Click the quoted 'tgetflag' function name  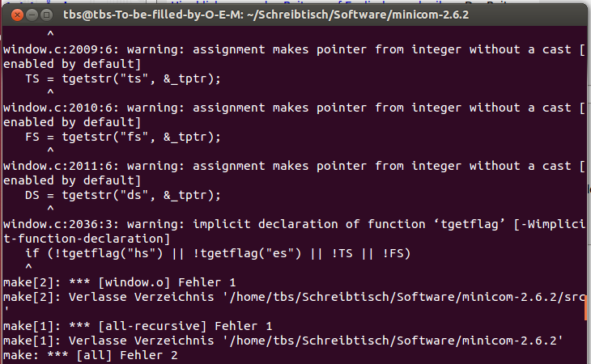click(470, 224)
